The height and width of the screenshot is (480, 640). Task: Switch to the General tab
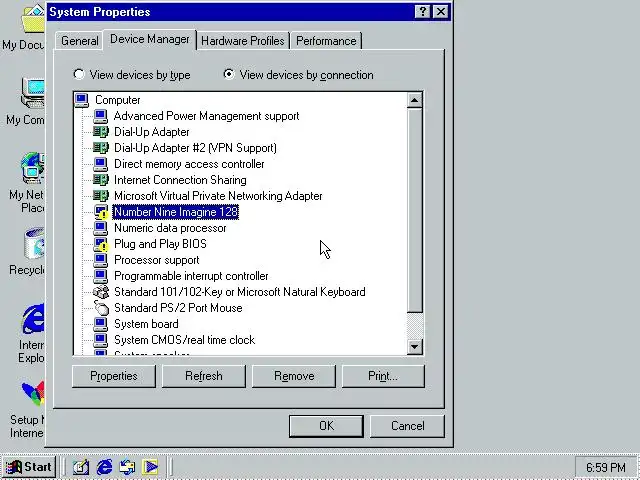pos(80,41)
